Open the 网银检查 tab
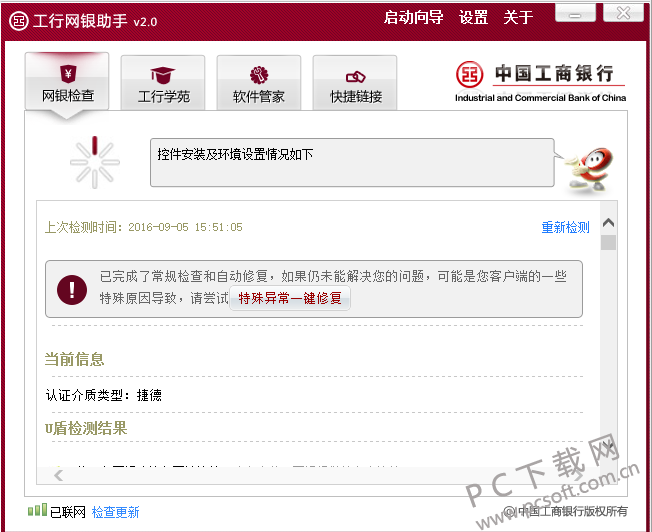Viewport: 652px width, 532px height. click(67, 82)
